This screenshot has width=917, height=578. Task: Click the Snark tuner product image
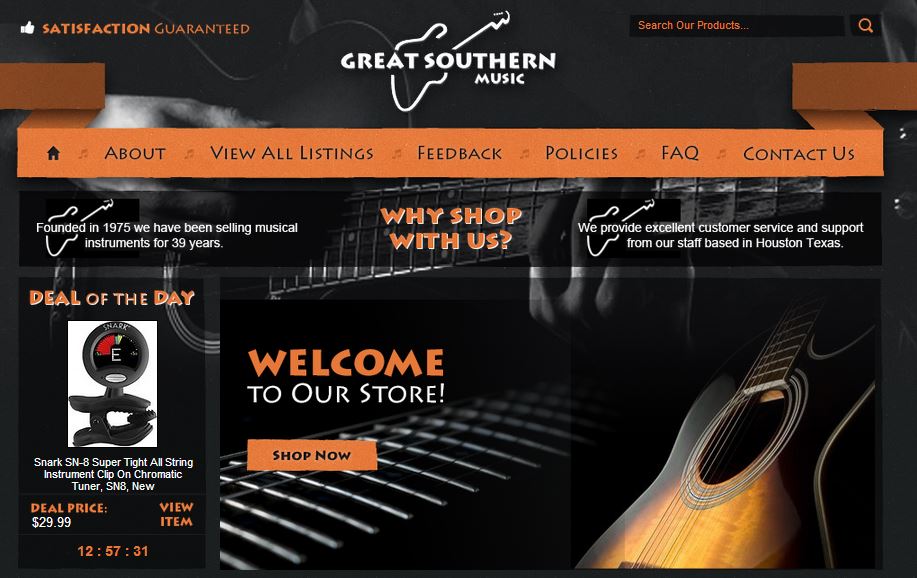tap(112, 384)
